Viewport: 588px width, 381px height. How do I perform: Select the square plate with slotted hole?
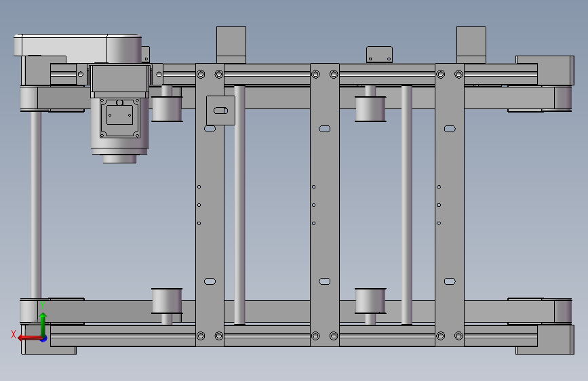[221, 111]
